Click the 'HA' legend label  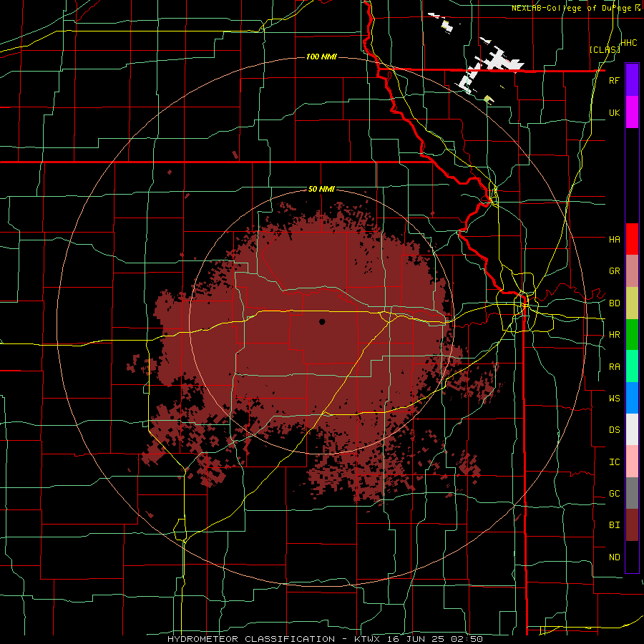click(614, 240)
